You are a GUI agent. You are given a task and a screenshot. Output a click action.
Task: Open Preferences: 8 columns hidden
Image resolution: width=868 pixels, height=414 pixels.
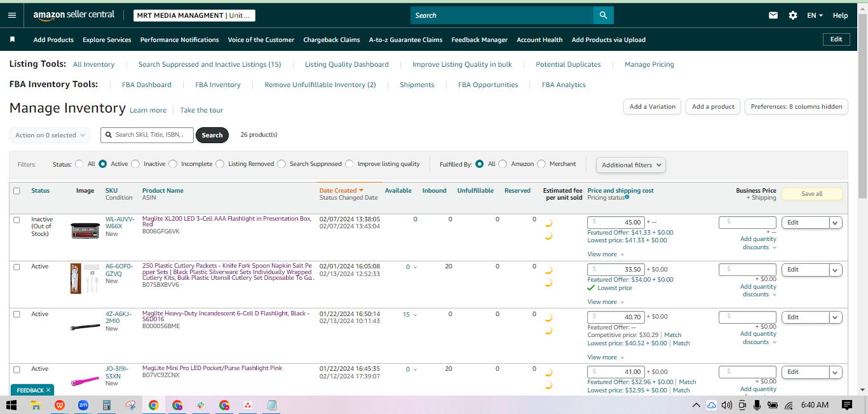796,107
